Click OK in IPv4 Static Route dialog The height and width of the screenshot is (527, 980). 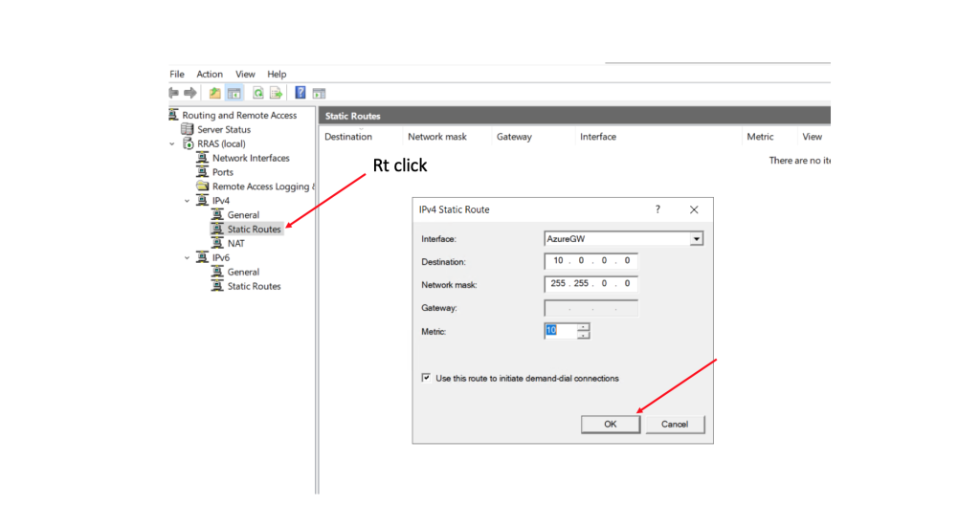coord(610,424)
